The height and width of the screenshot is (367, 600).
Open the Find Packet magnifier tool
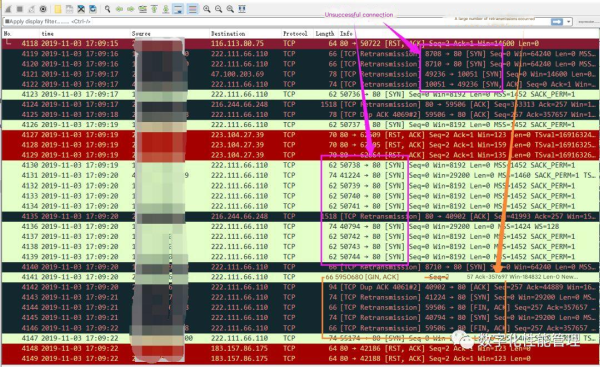(x=108, y=9)
